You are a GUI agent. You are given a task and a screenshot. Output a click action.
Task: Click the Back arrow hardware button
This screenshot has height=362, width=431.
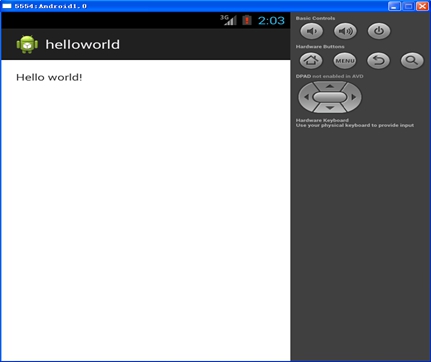pyautogui.click(x=378, y=61)
